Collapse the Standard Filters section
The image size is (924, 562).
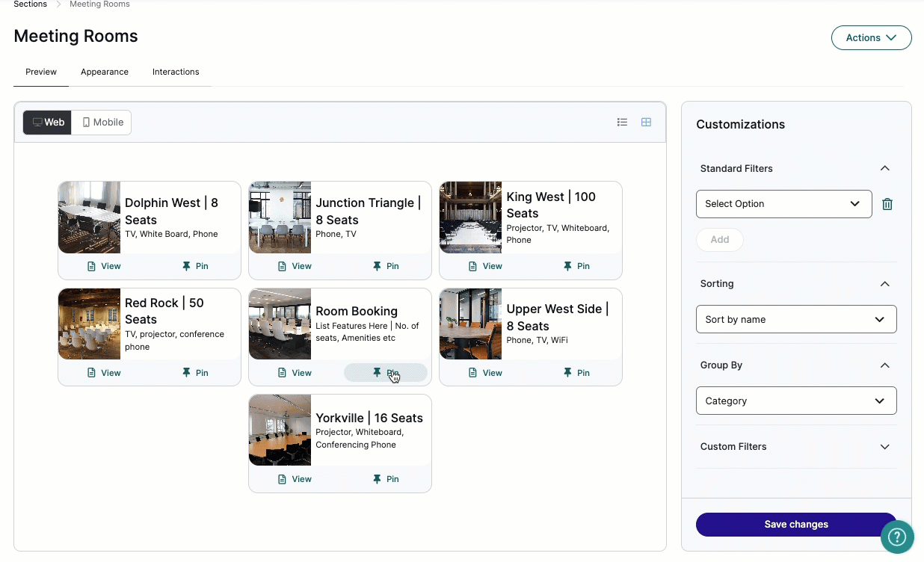tap(885, 169)
